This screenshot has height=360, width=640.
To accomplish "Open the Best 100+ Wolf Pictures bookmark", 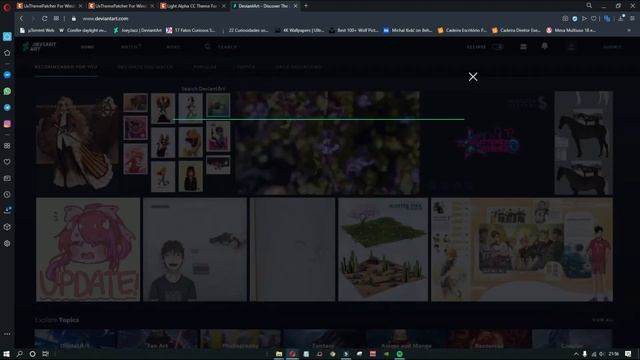I will pos(354,30).
